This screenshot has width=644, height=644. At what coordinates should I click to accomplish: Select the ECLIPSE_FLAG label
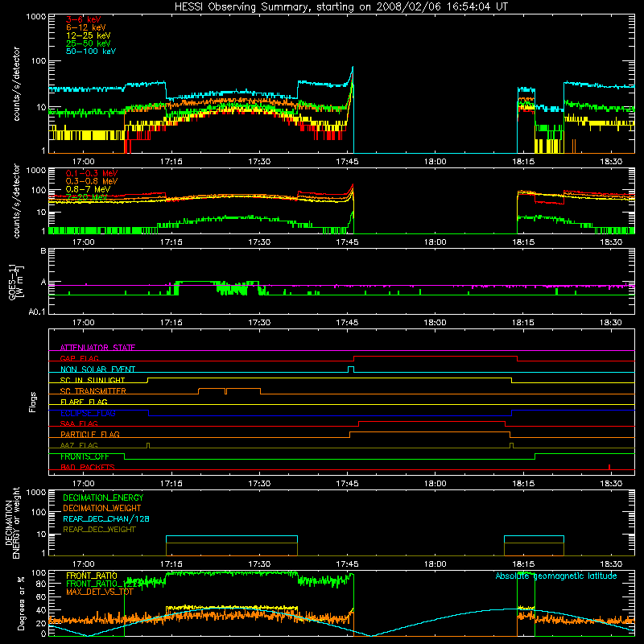(88, 413)
